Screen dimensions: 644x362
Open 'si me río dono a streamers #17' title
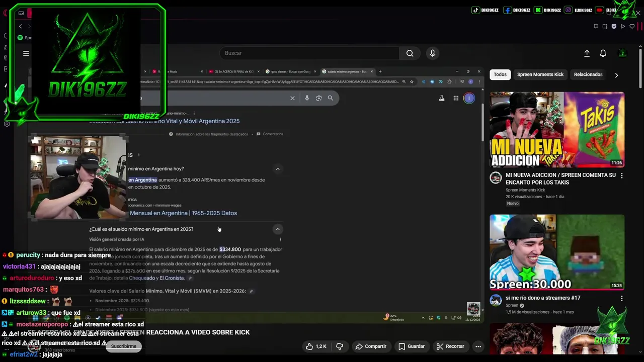point(543,298)
